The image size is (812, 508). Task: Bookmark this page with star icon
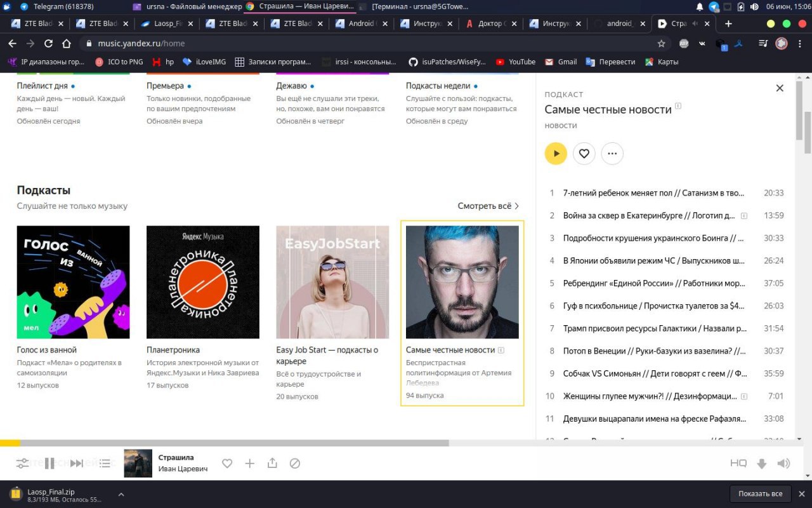662,44
